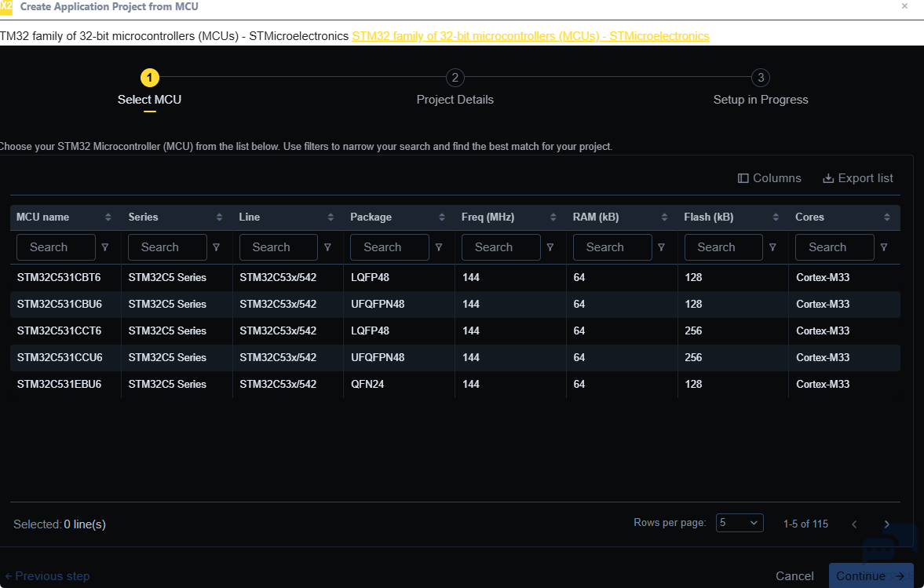Select step 2 Project Details
This screenshot has width=924, height=588.
[455, 89]
